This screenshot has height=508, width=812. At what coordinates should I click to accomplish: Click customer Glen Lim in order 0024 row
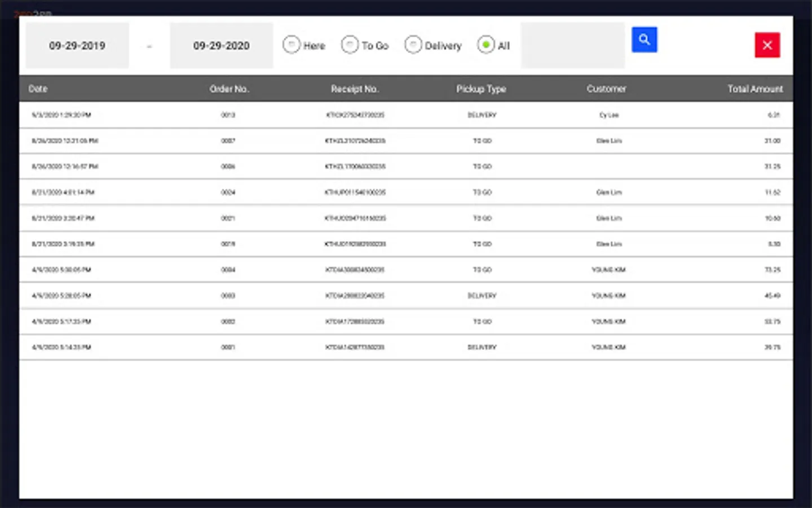coord(609,192)
